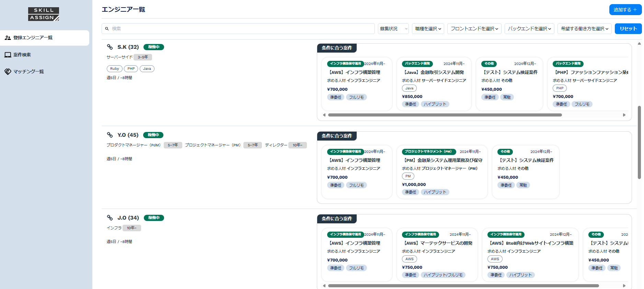644x289 pixels.
Task: Click the Skill Assign logo
Action: point(44,14)
